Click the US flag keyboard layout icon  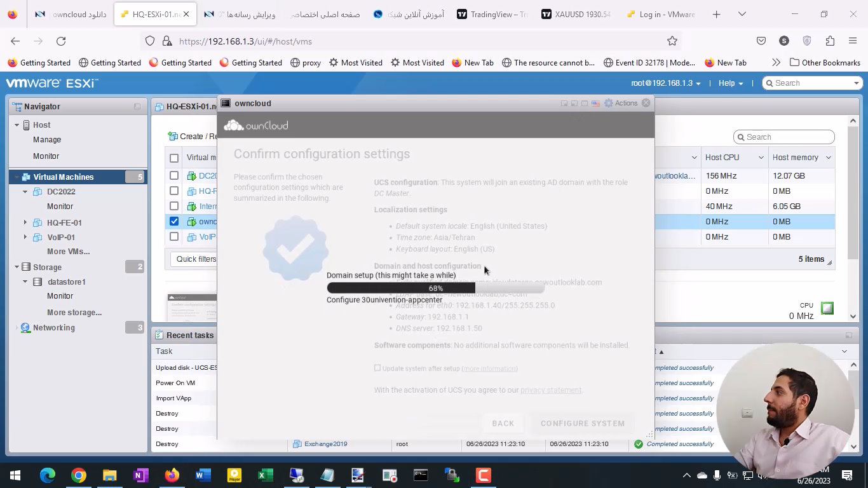coord(595,103)
